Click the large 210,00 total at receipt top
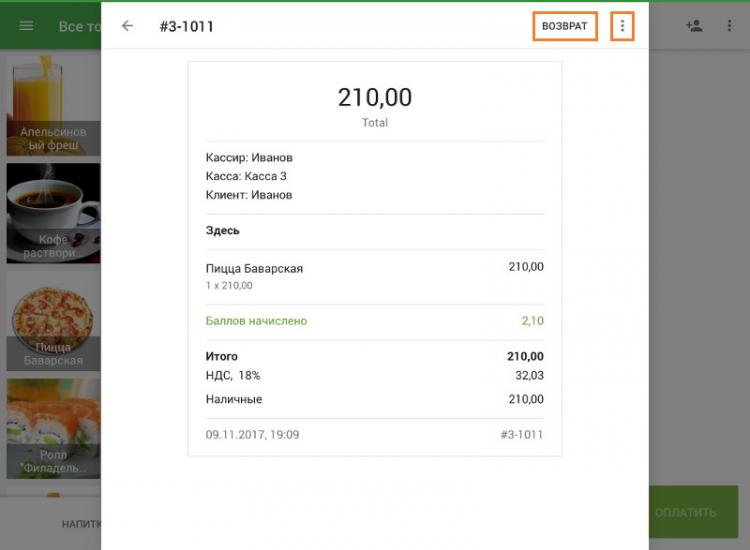The height and width of the screenshot is (550, 750). tap(374, 97)
